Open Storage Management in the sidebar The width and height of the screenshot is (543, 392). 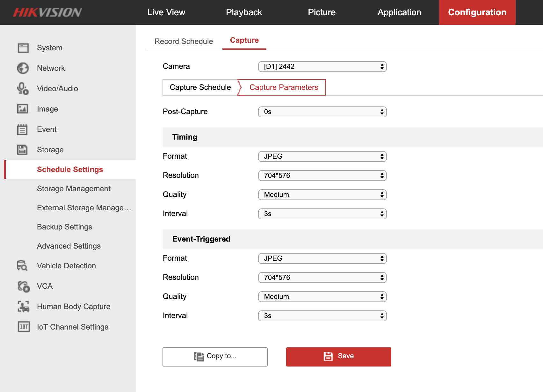(74, 189)
